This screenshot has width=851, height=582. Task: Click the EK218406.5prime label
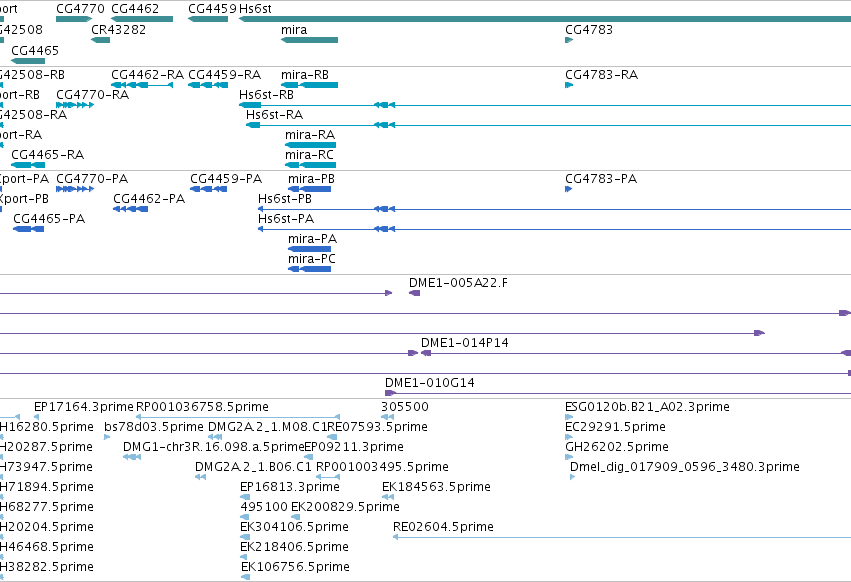point(294,547)
